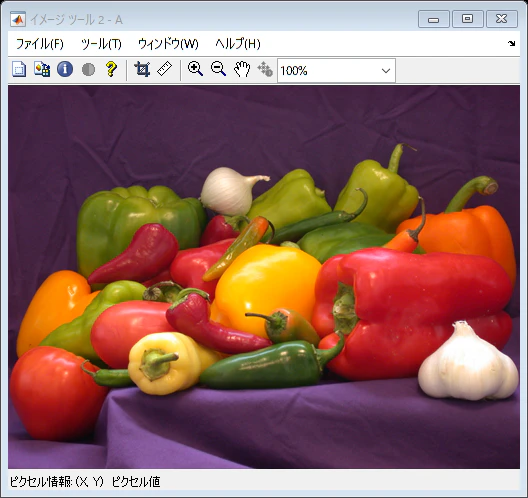Close the イメージ ツール 2 window
528x498 pixels.
tap(502, 19)
